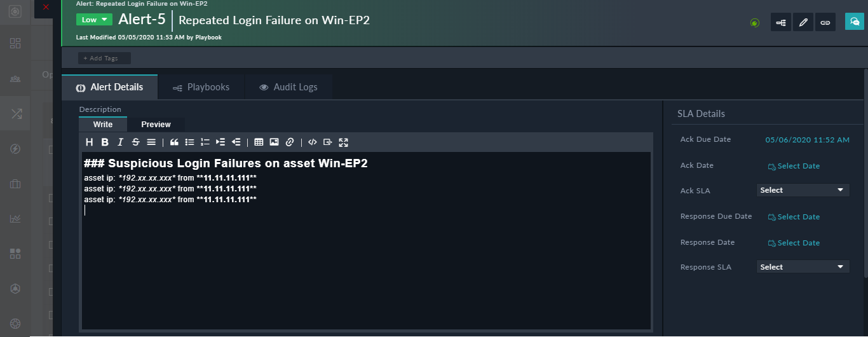
Task: Click the insert image icon
Action: point(274,142)
